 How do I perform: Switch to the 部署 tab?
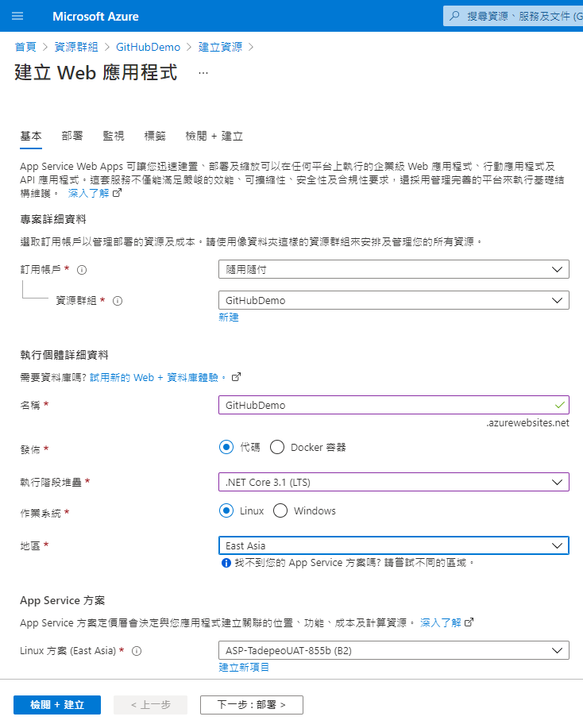click(x=72, y=136)
